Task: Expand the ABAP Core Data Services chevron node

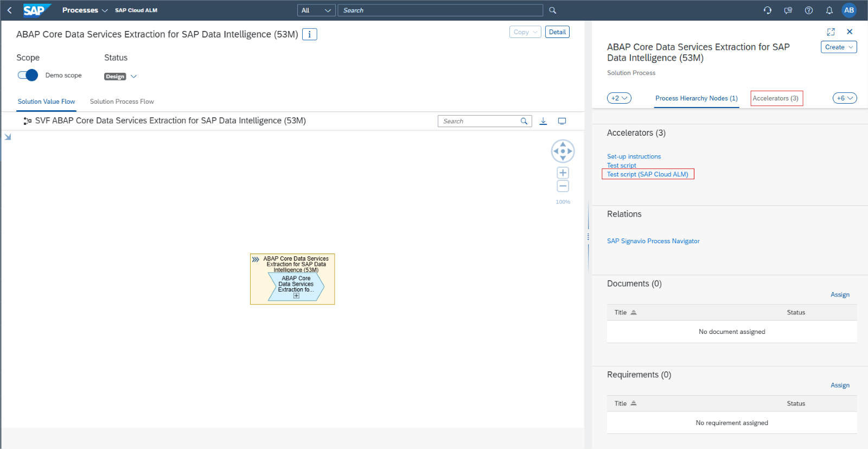Action: 296,296
